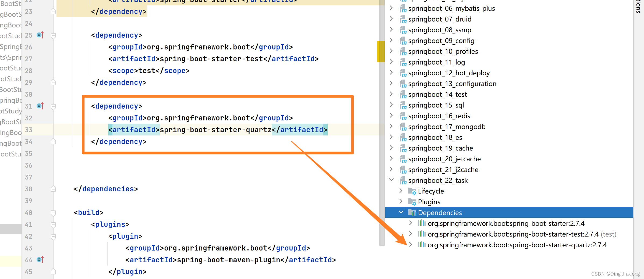
Task: Click Maven module icon for springboot_19_cache
Action: click(403, 148)
